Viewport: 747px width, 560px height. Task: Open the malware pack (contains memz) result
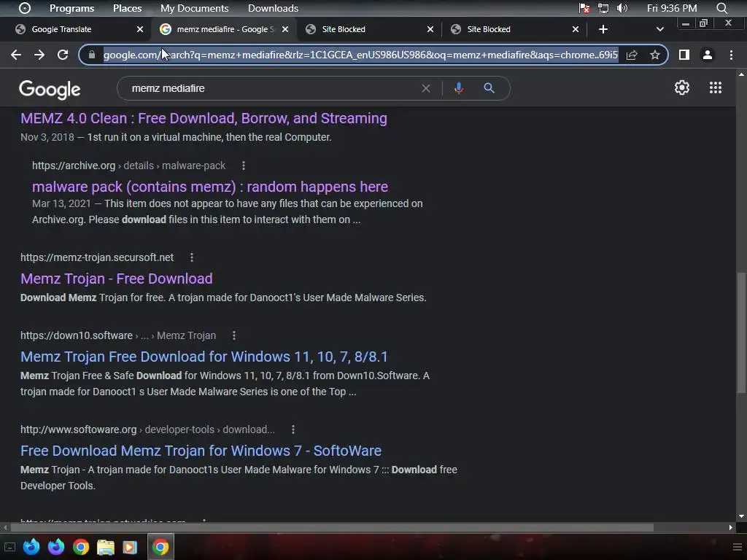coord(209,187)
